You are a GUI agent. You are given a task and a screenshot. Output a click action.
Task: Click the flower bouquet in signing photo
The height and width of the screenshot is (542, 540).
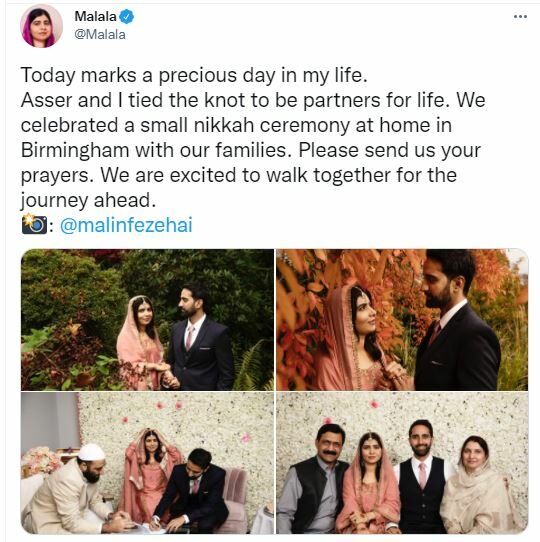tap(41, 462)
